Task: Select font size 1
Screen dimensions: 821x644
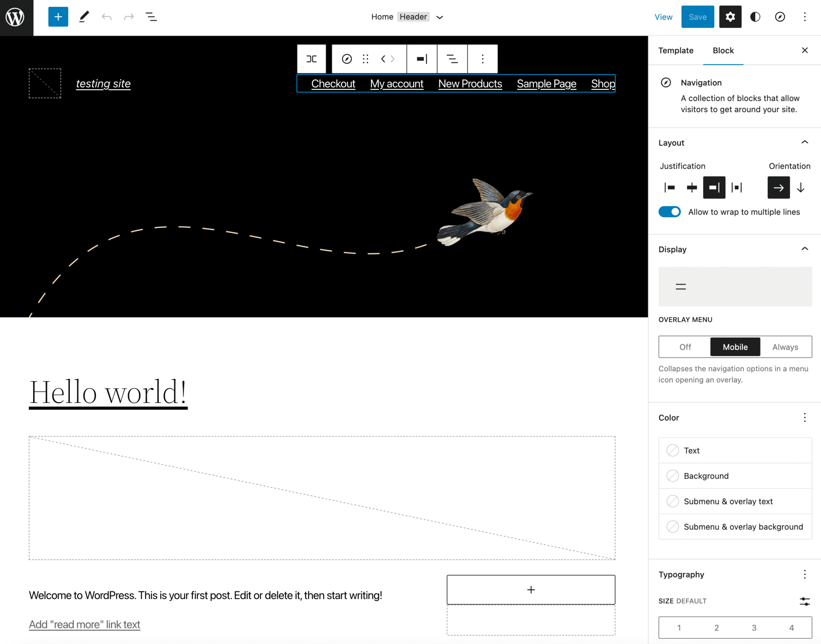Action: (679, 628)
